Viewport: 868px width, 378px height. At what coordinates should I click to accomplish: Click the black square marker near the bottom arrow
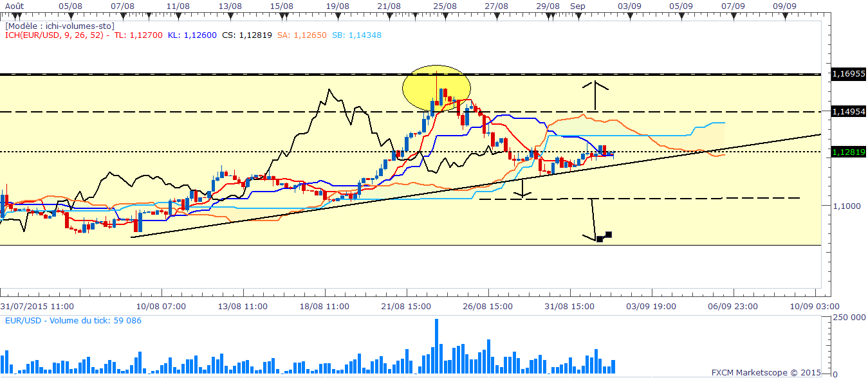pos(608,235)
